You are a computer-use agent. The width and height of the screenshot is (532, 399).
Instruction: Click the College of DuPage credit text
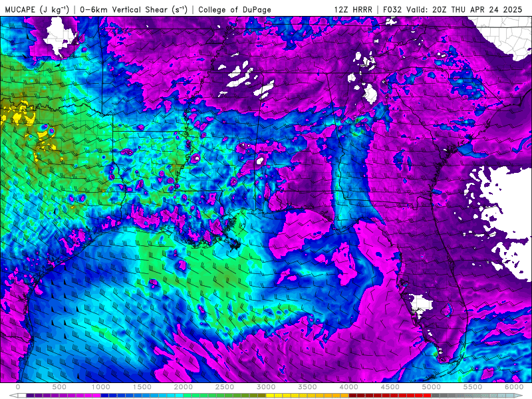[235, 9]
